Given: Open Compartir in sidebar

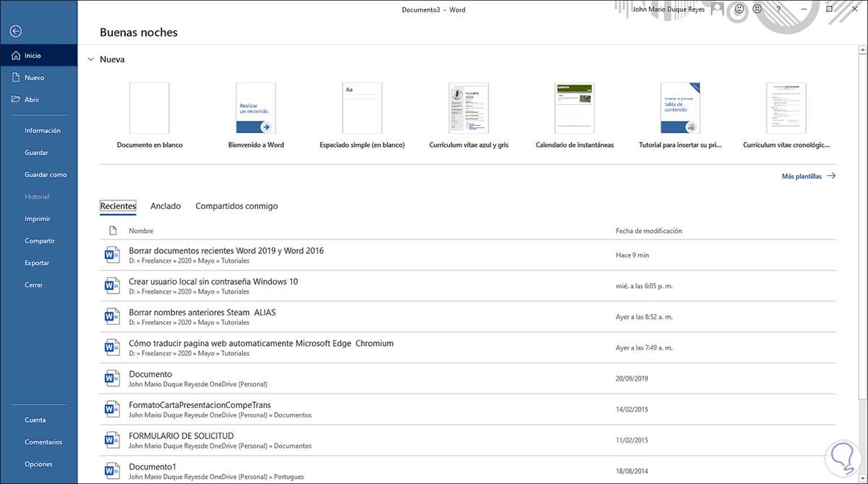Looking at the screenshot, I should [38, 241].
